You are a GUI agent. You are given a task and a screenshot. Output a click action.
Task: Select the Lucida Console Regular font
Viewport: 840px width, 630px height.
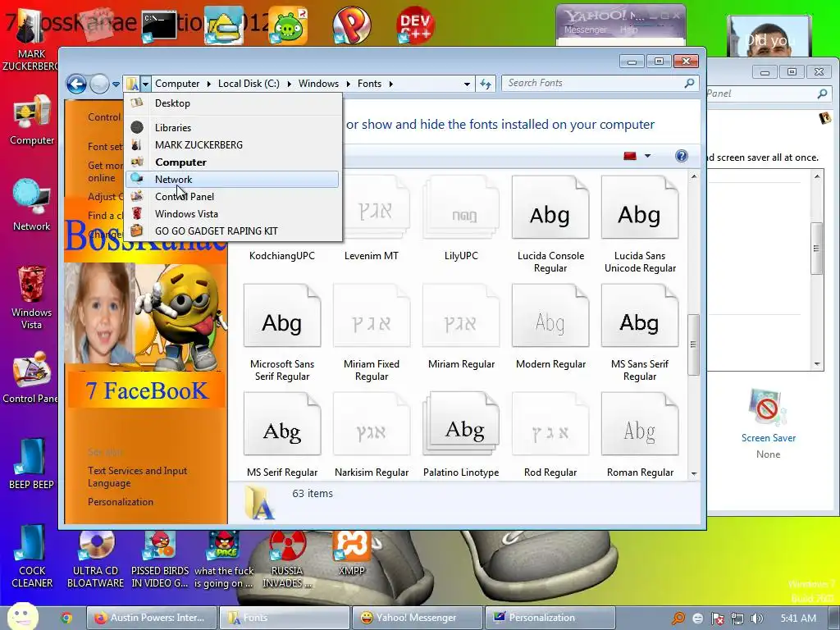coord(550,225)
